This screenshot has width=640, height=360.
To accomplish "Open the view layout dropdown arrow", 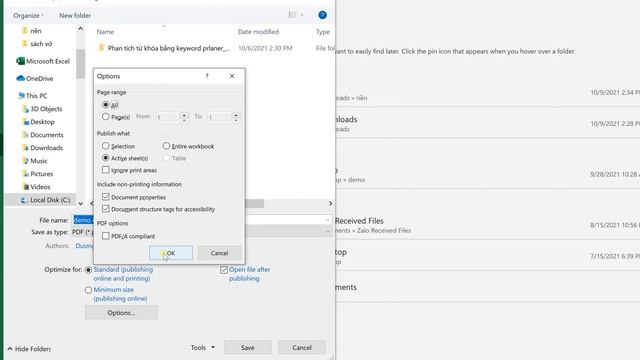I will [302, 15].
